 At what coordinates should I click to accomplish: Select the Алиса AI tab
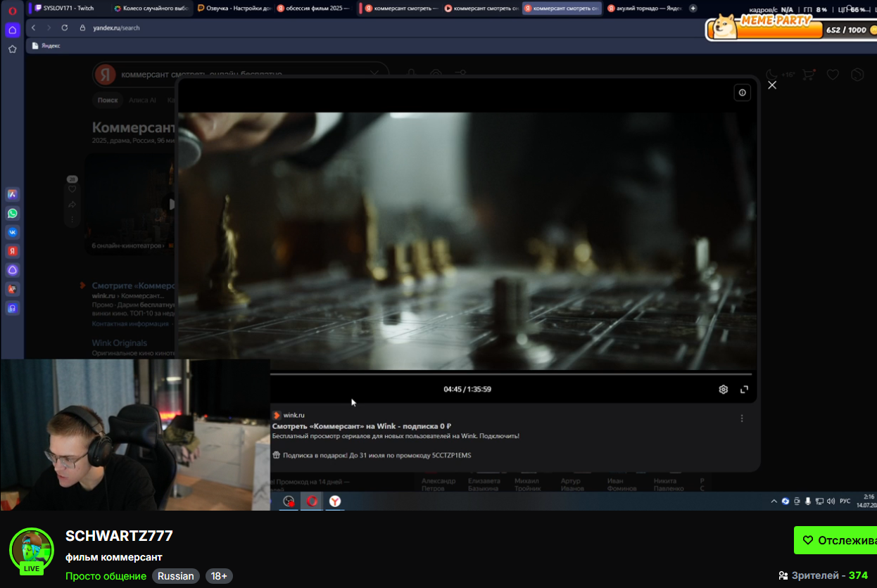142,100
